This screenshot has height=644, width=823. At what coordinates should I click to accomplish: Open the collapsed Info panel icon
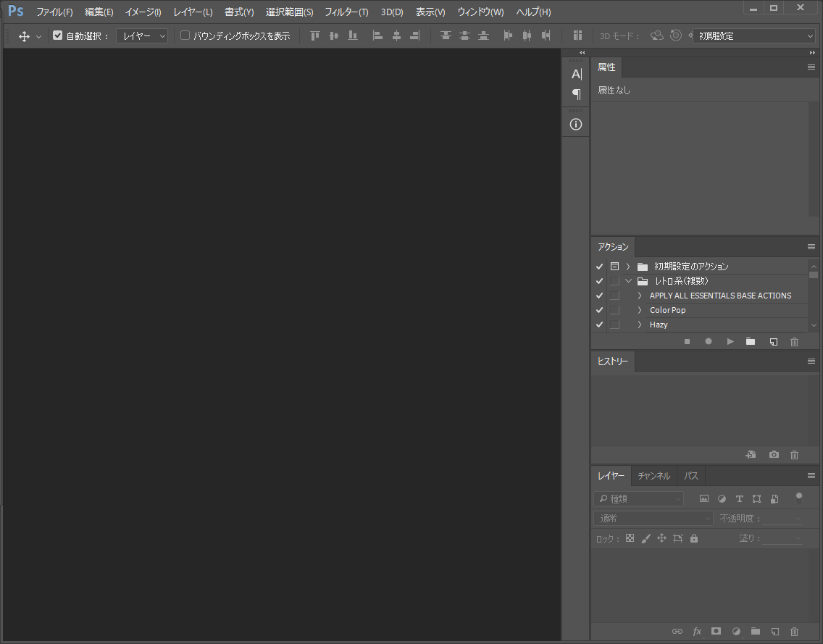(x=576, y=125)
